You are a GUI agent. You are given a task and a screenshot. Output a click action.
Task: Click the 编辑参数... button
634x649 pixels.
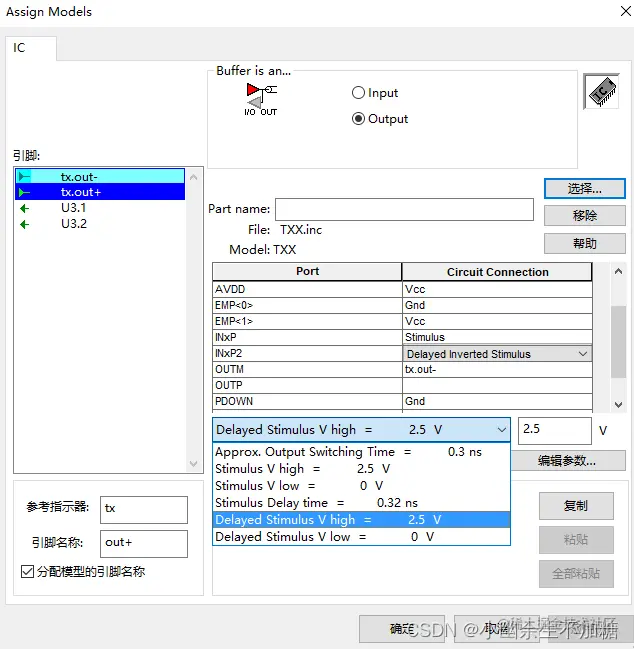[x=567, y=460]
